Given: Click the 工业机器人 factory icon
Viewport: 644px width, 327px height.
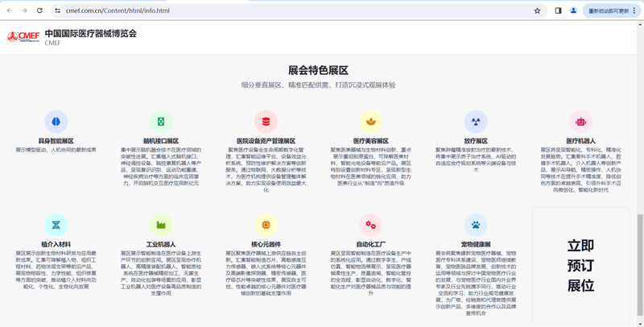Looking at the screenshot, I should point(161,225).
